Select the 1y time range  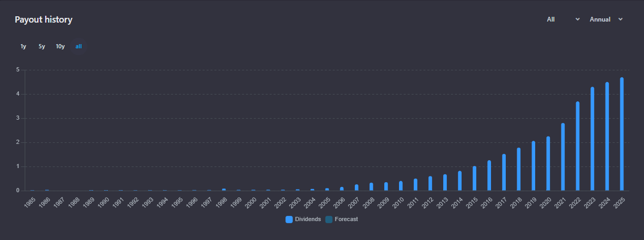(x=23, y=46)
